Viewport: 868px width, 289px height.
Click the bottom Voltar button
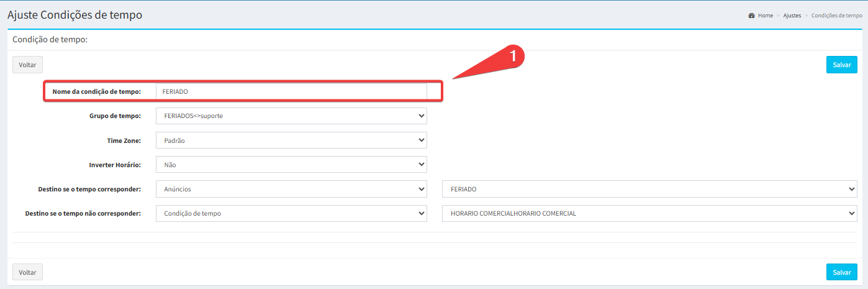[27, 272]
